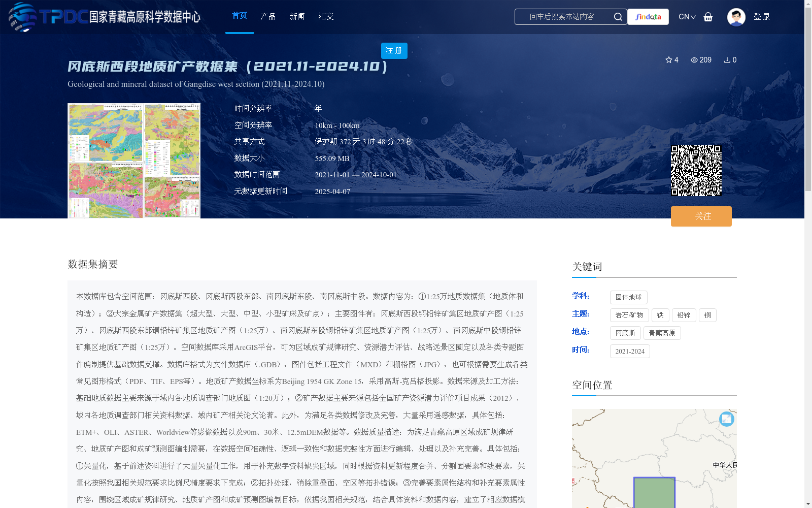Open the 产品 menu

pos(268,17)
